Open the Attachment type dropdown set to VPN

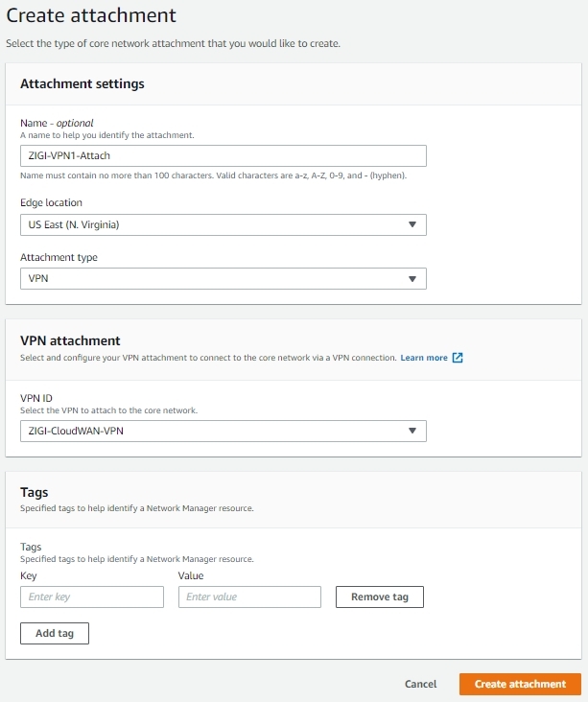(223, 278)
